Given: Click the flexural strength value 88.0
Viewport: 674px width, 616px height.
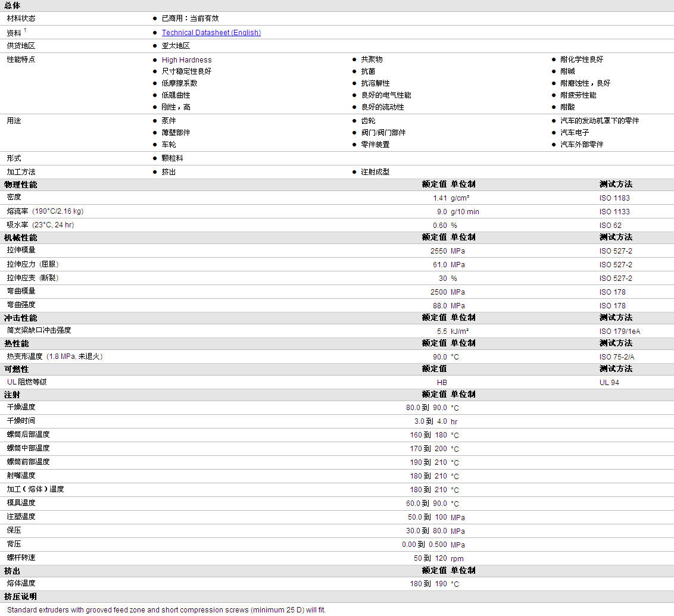Looking at the screenshot, I should (x=440, y=306).
